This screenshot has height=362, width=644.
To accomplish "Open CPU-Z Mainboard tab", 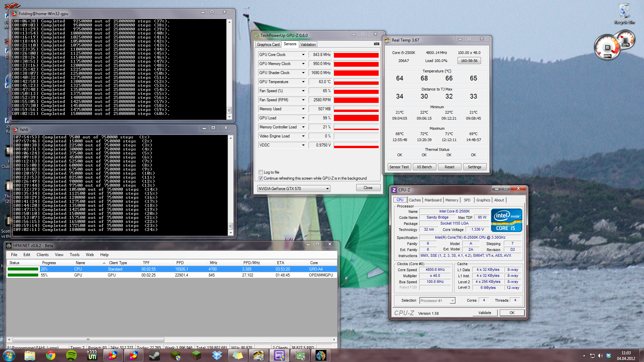I will pos(433,200).
